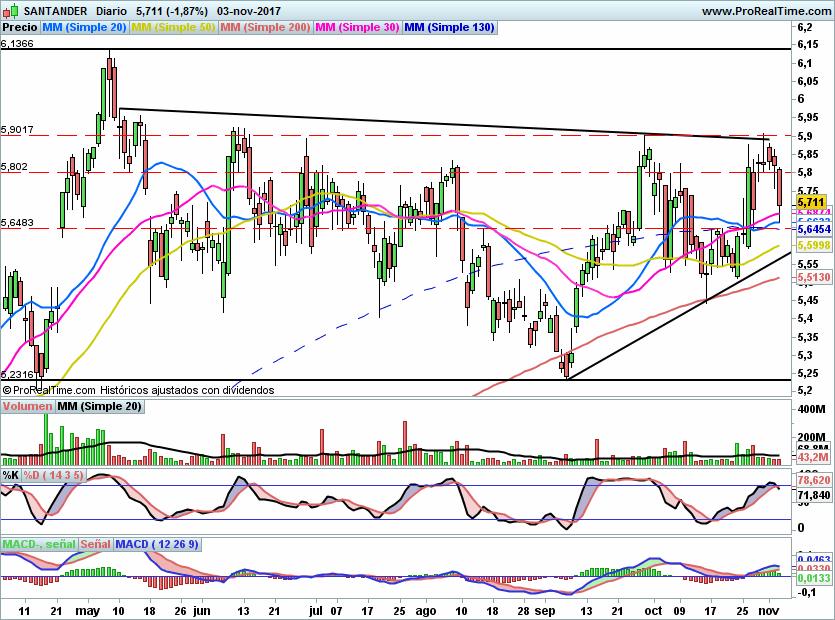Select MM (Simple 20) label in price panel

[x=84, y=27]
